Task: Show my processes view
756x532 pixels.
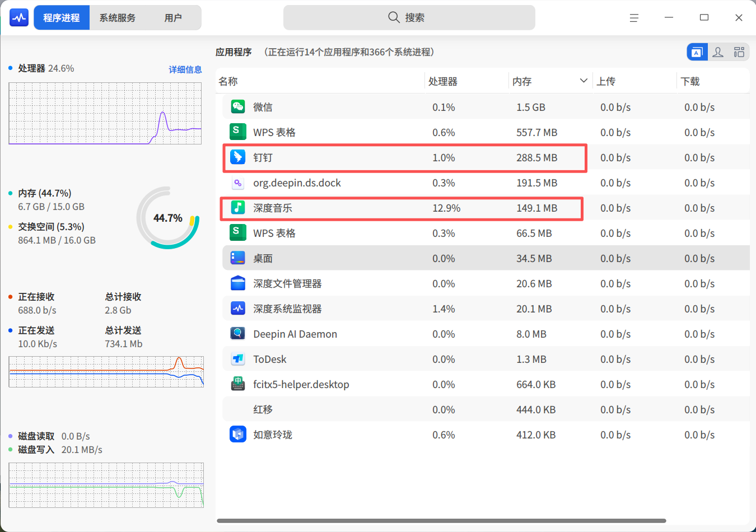Action: 718,52
